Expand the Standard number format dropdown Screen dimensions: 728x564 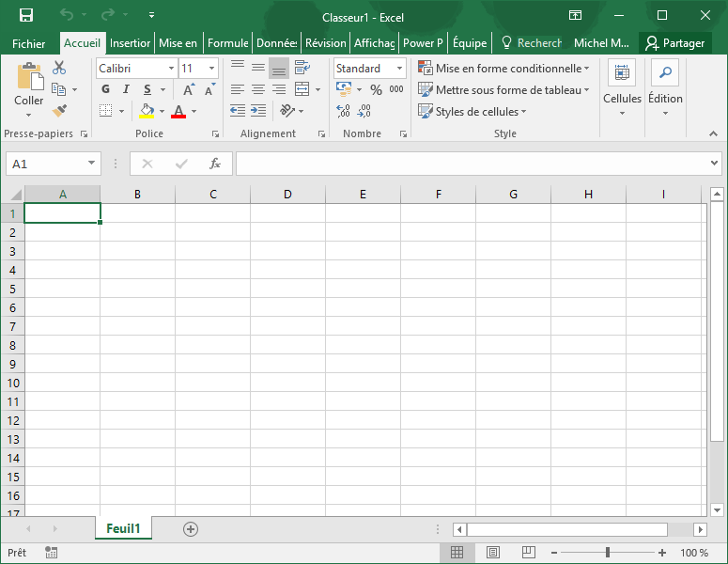[399, 69]
